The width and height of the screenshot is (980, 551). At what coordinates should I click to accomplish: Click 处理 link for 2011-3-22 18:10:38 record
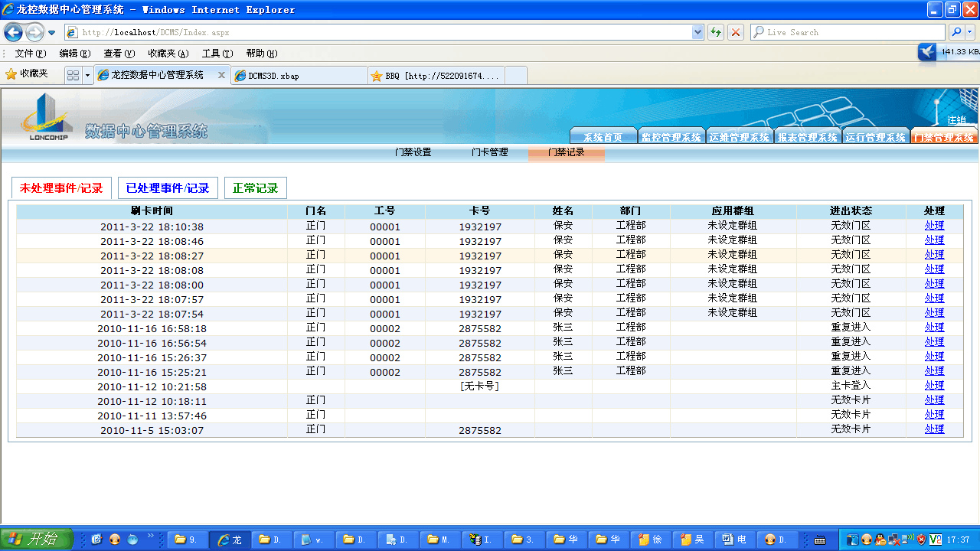(x=934, y=226)
